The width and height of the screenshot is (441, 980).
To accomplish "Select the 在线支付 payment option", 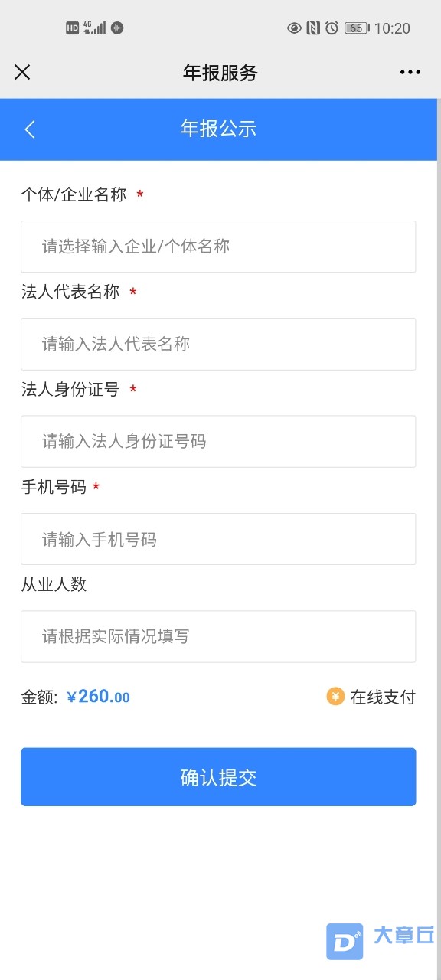I will coord(371,697).
